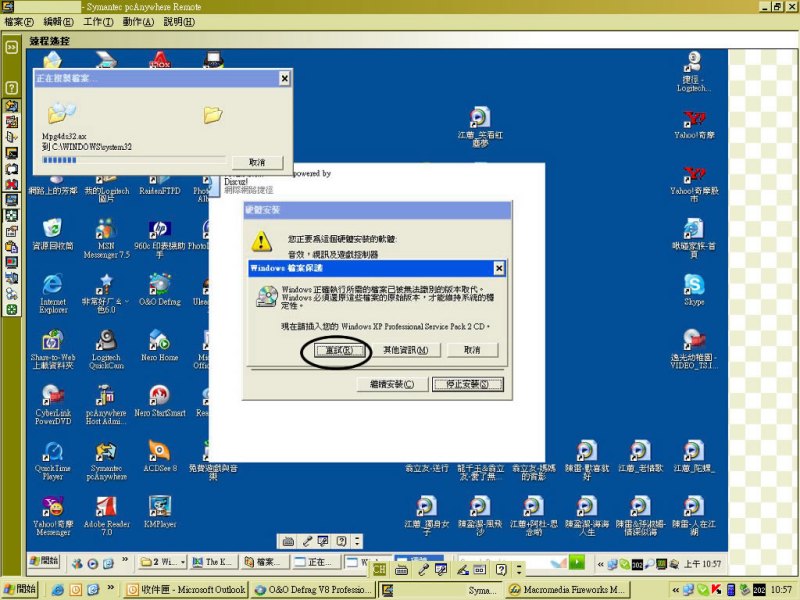Open the 說明(H) menu

tap(179, 22)
